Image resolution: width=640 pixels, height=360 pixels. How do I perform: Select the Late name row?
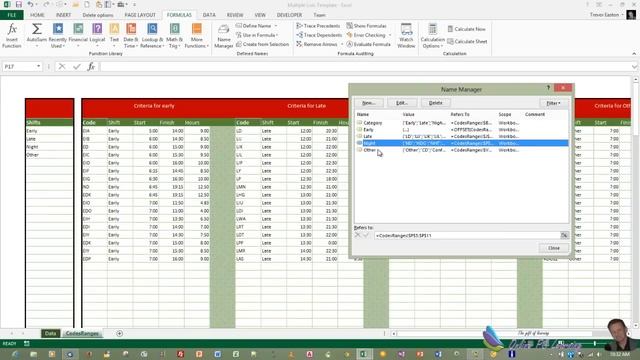(x=461, y=136)
